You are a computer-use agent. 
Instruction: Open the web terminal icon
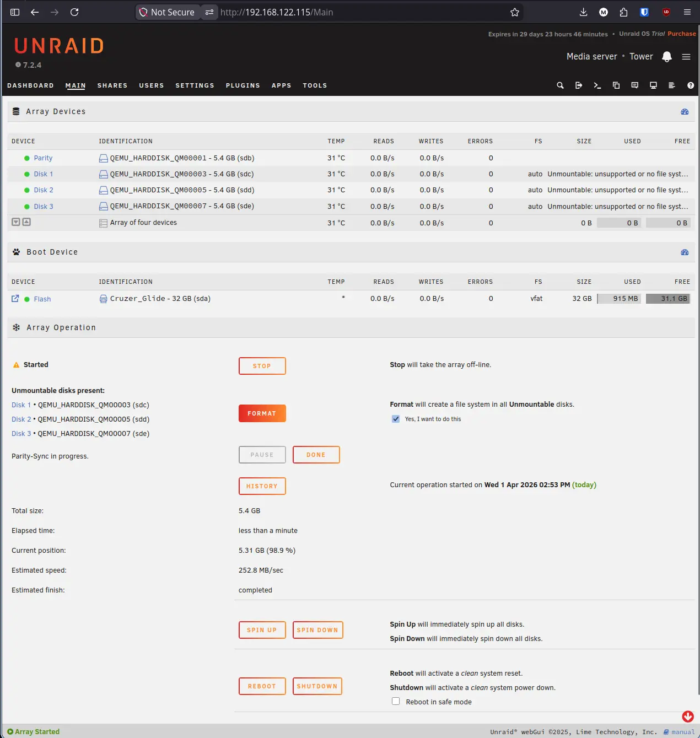pos(597,85)
